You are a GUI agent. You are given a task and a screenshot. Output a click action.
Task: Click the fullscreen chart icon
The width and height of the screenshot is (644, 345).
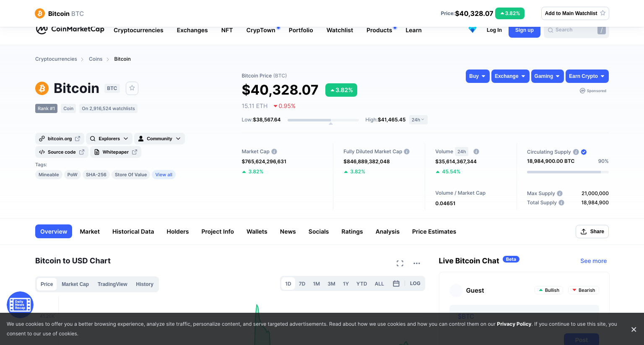point(400,263)
